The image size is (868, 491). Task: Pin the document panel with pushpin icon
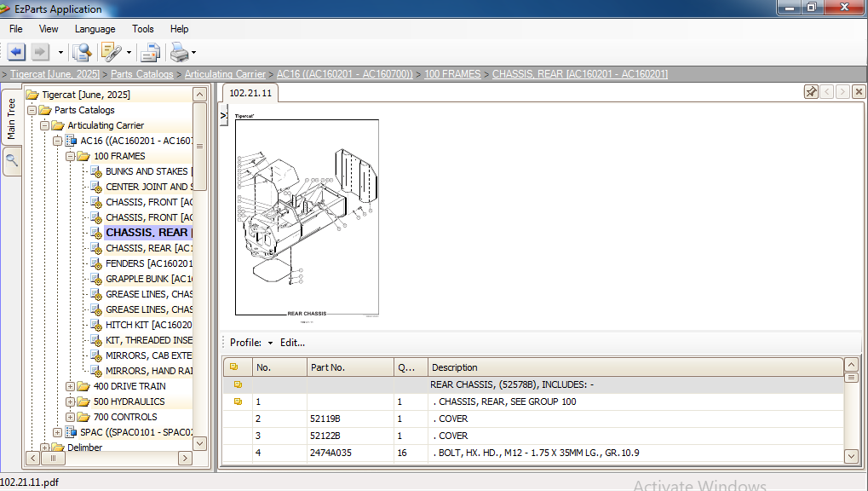point(811,92)
